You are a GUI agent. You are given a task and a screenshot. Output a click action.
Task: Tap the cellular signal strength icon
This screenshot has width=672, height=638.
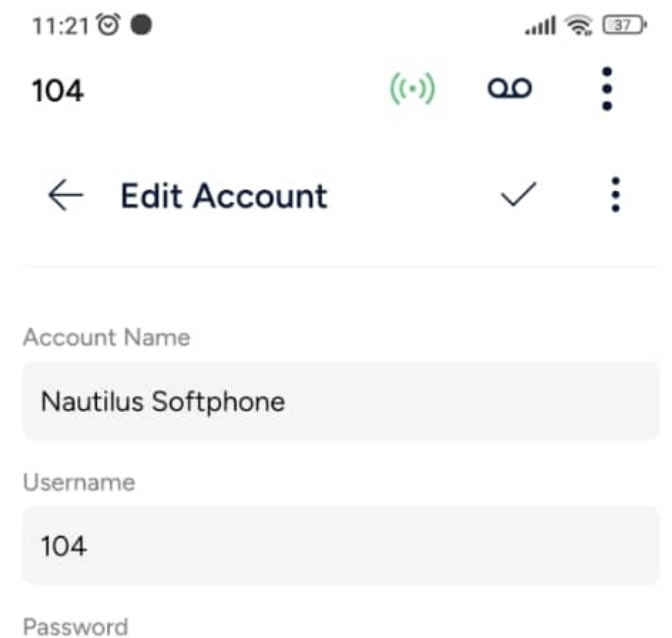540,25
